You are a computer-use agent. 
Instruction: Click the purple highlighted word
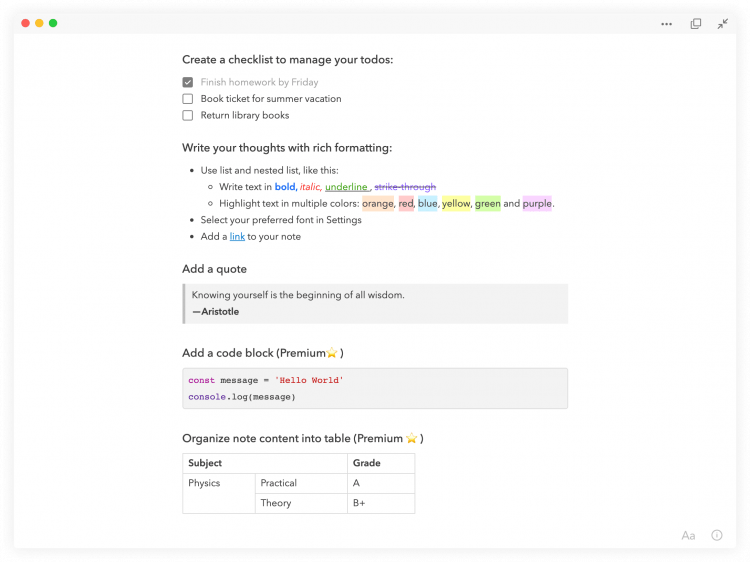point(537,204)
